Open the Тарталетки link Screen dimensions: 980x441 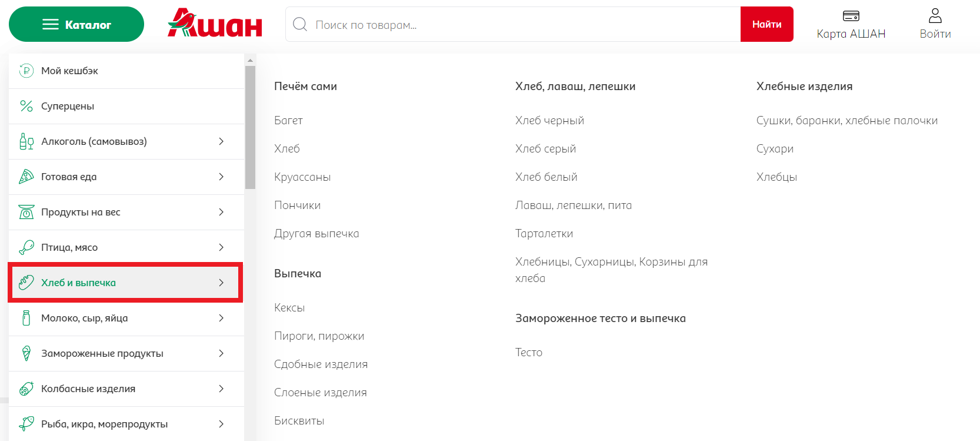[x=544, y=233]
